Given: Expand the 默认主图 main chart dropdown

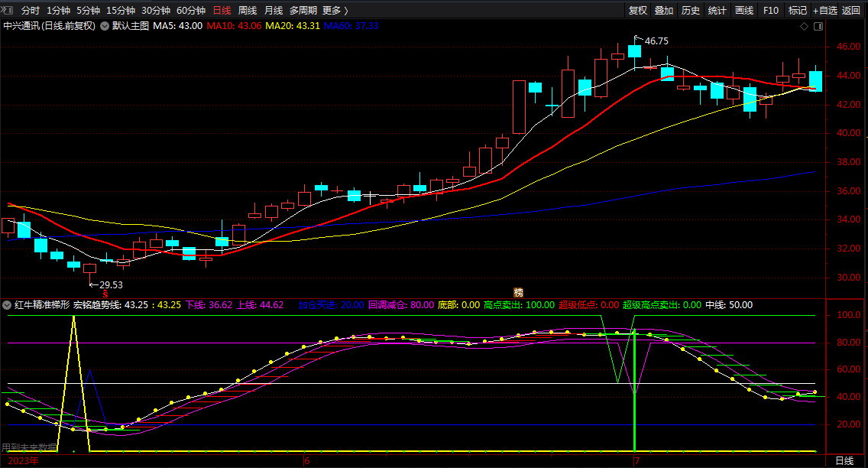Looking at the screenshot, I should coord(105,26).
